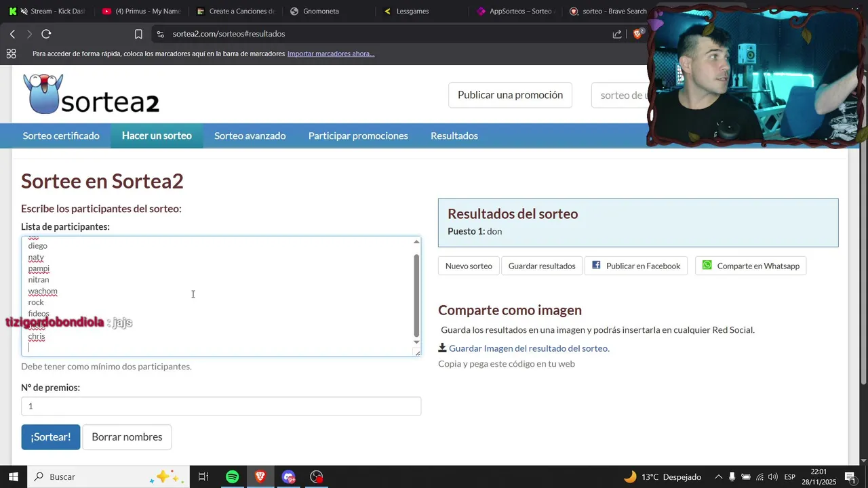The height and width of the screenshot is (488, 868).
Task: Switch to the Create a Canciones tab
Action: point(235,11)
